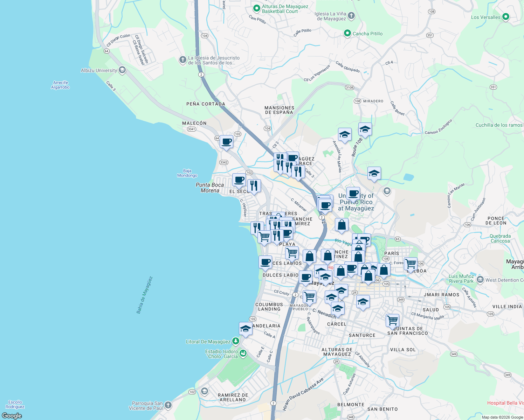Click the University of Puerto Rico at Mayagüez label
The image size is (524, 420).
[356, 202]
